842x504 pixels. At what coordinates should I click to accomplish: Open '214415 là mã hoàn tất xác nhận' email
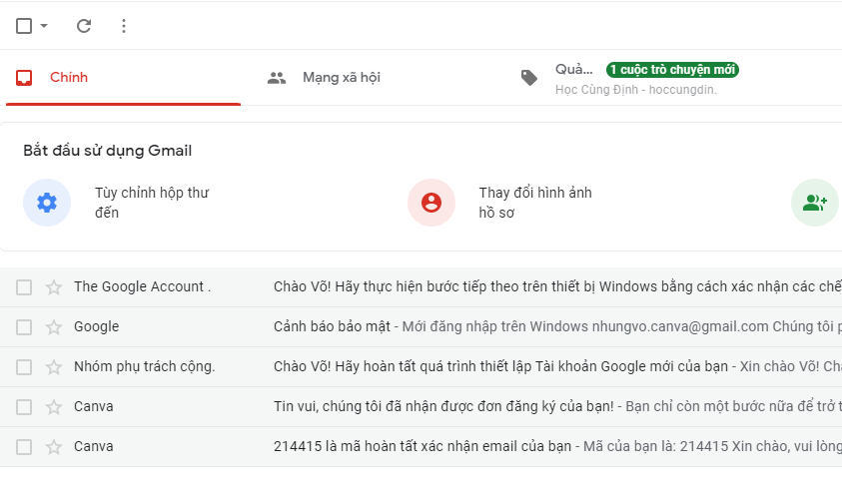tap(422, 446)
